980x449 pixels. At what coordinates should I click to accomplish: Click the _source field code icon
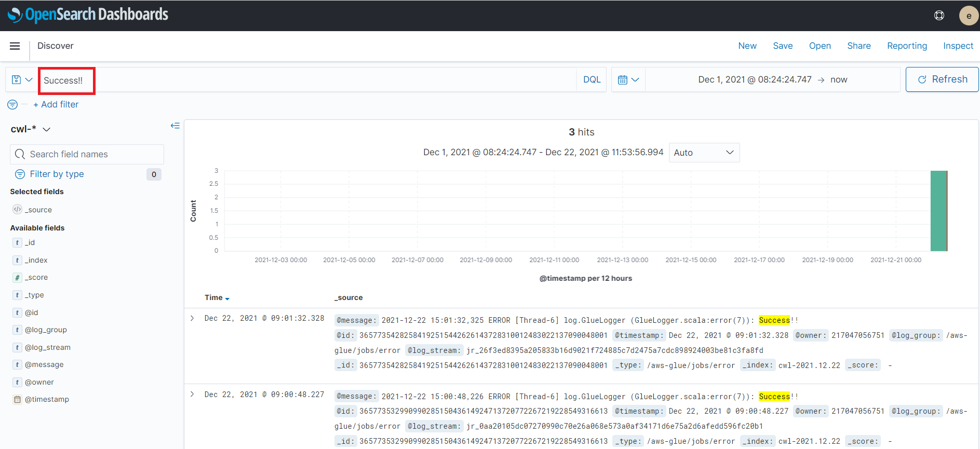tap(18, 210)
